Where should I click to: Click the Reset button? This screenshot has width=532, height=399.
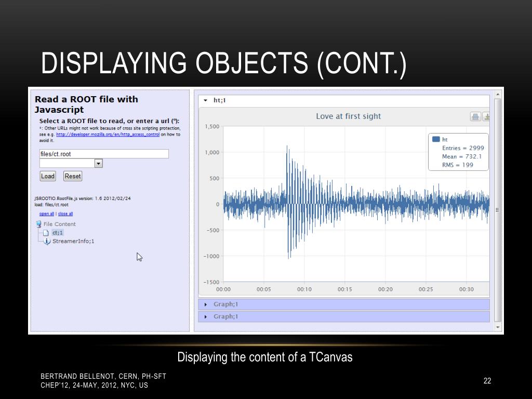click(x=73, y=176)
